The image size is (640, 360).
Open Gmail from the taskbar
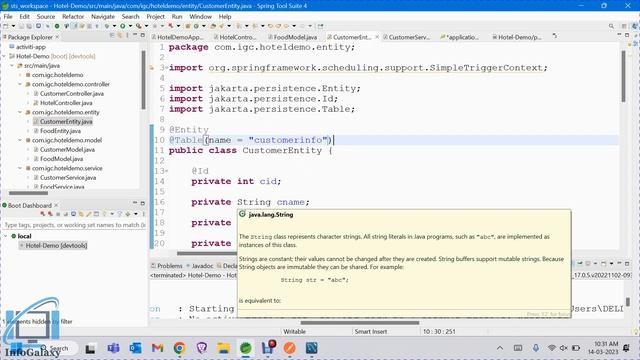pyautogui.click(x=157, y=348)
